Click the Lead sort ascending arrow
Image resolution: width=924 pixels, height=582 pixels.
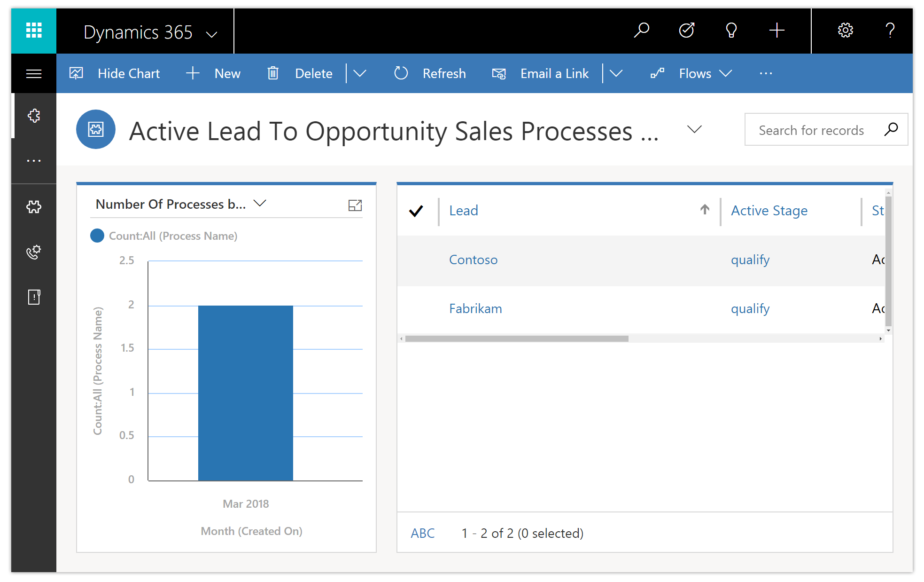[705, 210]
